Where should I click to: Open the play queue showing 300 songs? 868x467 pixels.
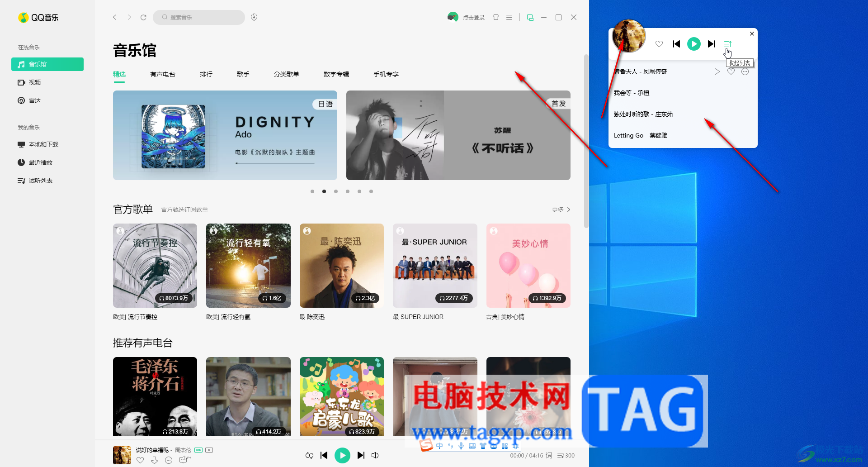pos(566,456)
